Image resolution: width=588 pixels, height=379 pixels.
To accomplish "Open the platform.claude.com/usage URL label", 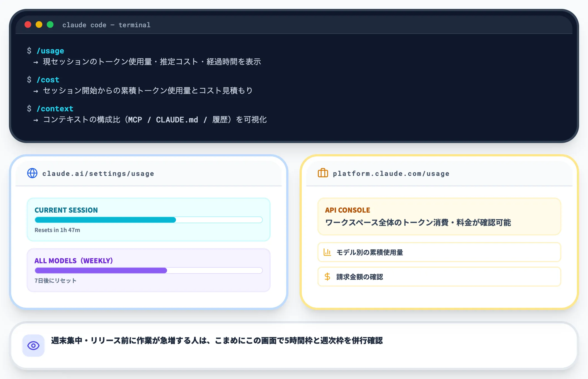I will [391, 174].
